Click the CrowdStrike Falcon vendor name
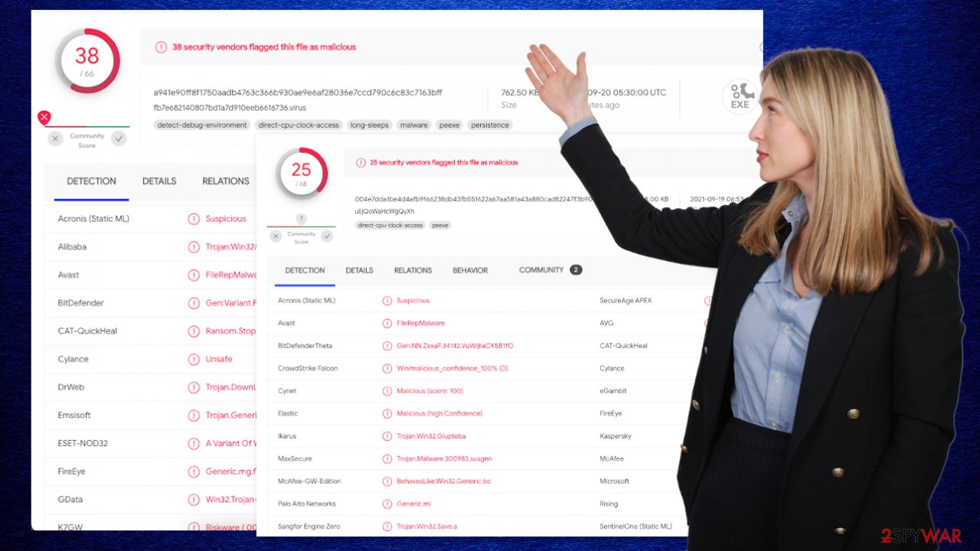 (308, 368)
